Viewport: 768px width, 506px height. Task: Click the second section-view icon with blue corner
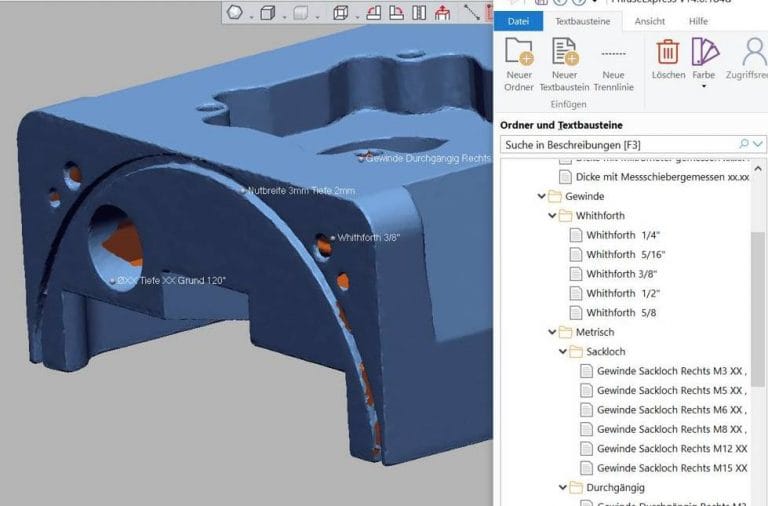tap(396, 12)
